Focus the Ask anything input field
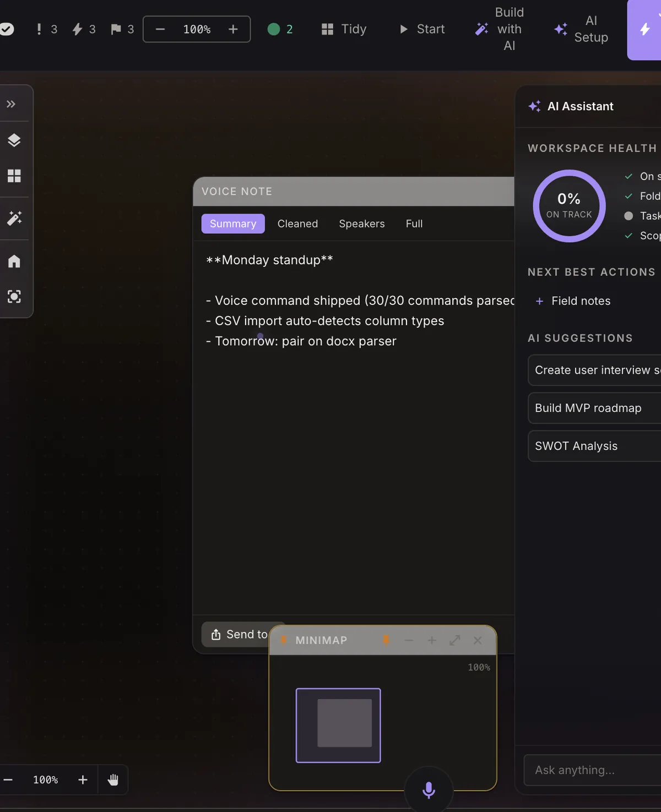 [x=592, y=770]
